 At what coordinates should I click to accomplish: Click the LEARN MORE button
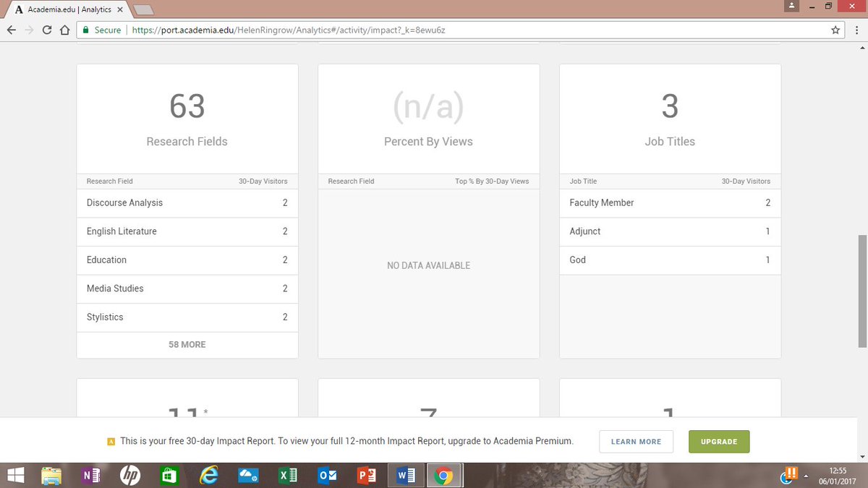point(636,442)
